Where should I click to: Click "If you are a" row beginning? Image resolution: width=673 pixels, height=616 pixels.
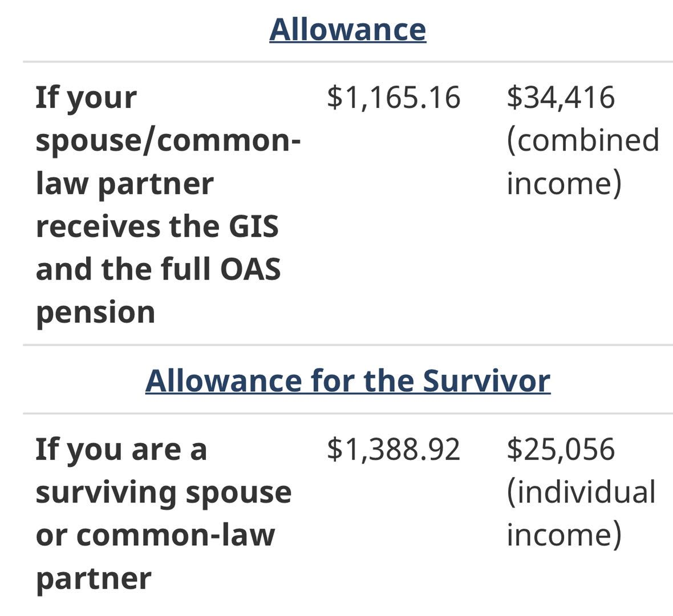121,449
